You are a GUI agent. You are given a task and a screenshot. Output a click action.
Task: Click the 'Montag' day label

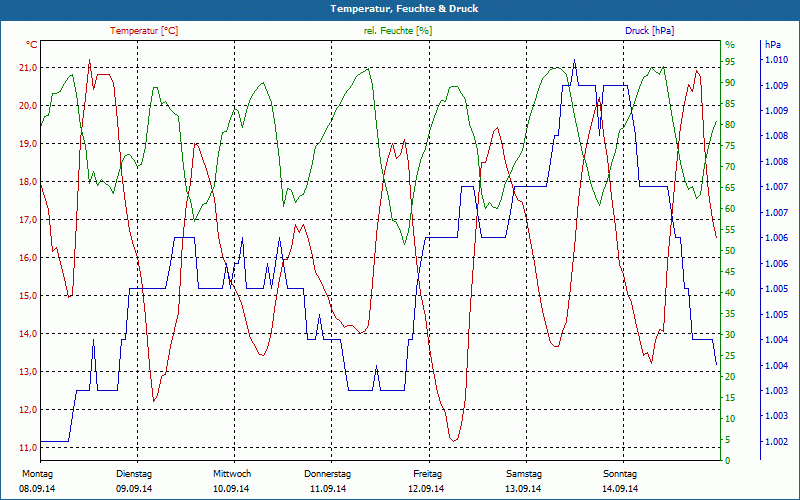pos(37,474)
